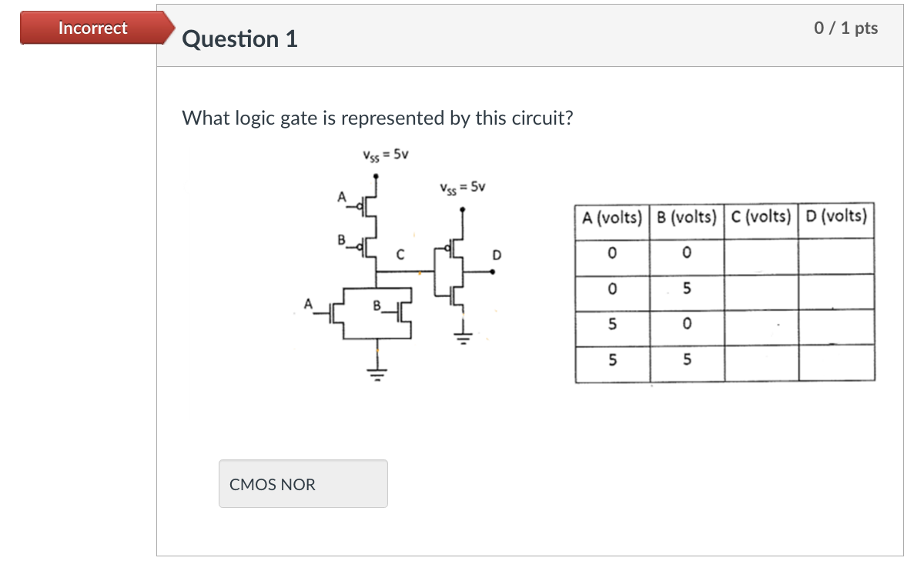This screenshot has height=571, width=924.
Task: Click the Incorrect status banner
Action: (x=92, y=28)
